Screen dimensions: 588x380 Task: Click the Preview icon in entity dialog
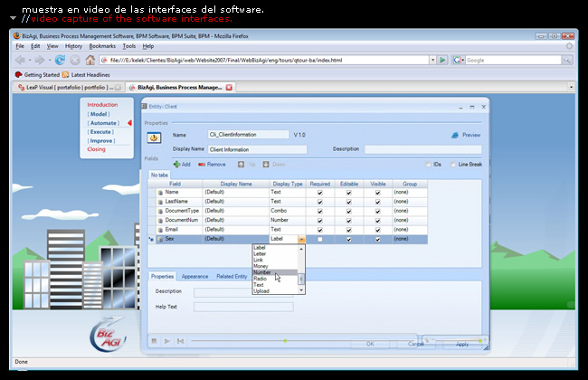tap(455, 135)
